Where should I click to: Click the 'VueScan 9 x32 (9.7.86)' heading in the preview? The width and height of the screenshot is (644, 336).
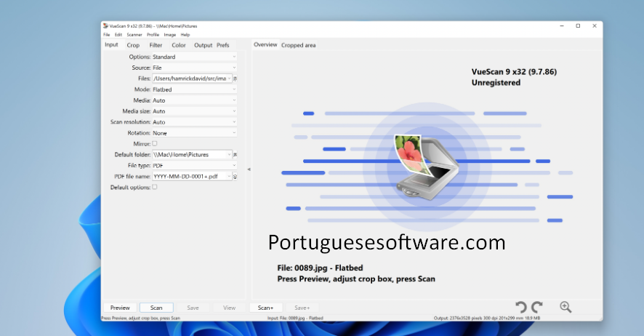tap(514, 71)
